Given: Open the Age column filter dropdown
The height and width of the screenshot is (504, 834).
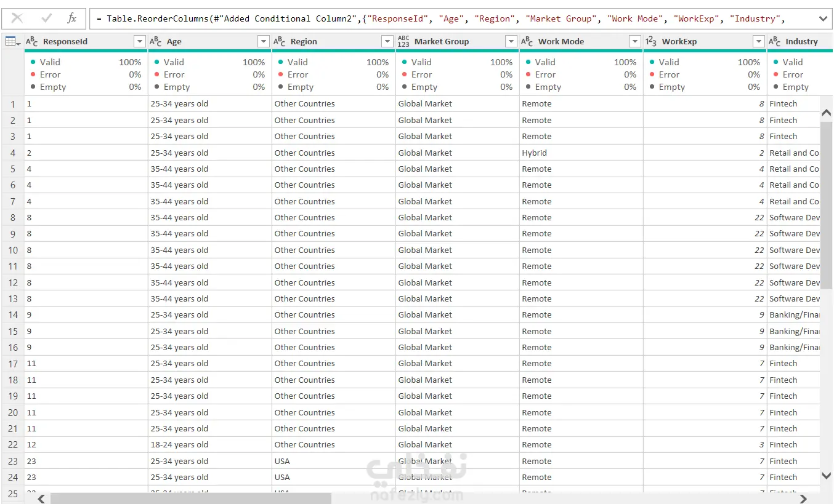Looking at the screenshot, I should click(264, 41).
